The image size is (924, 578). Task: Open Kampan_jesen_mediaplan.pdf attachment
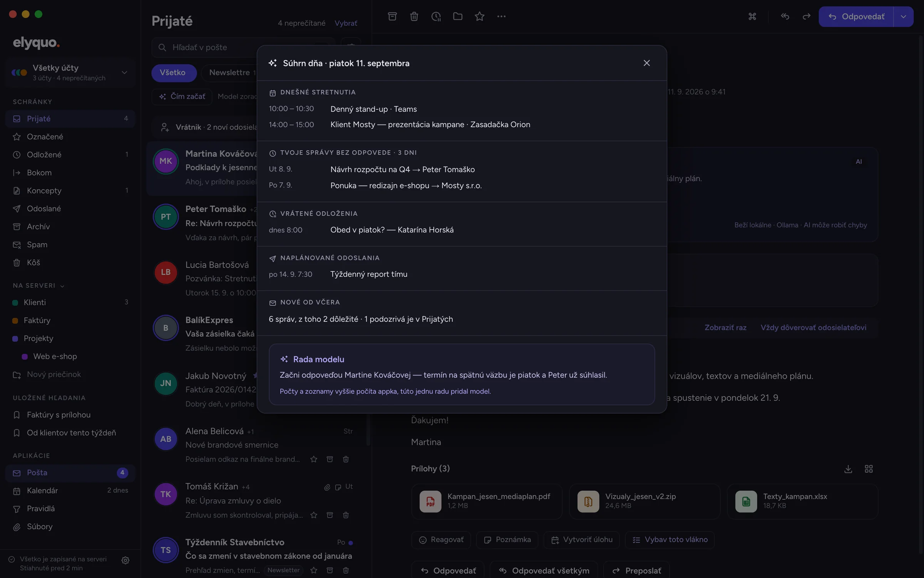tap(487, 501)
